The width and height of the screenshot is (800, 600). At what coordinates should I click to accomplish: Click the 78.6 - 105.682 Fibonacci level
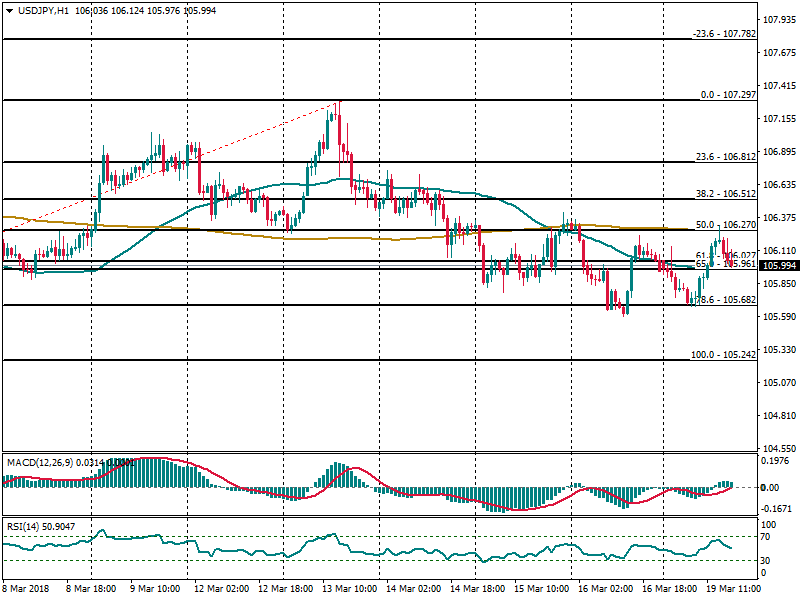(x=724, y=300)
